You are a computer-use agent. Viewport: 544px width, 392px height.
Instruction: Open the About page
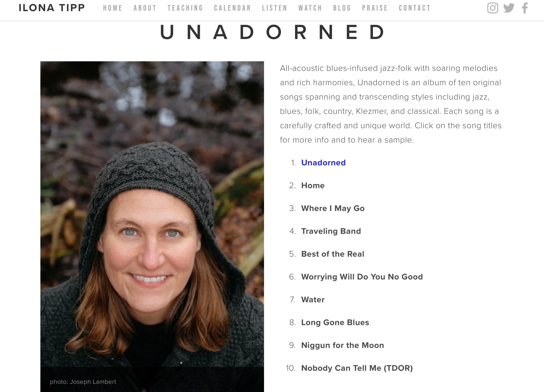coord(145,8)
